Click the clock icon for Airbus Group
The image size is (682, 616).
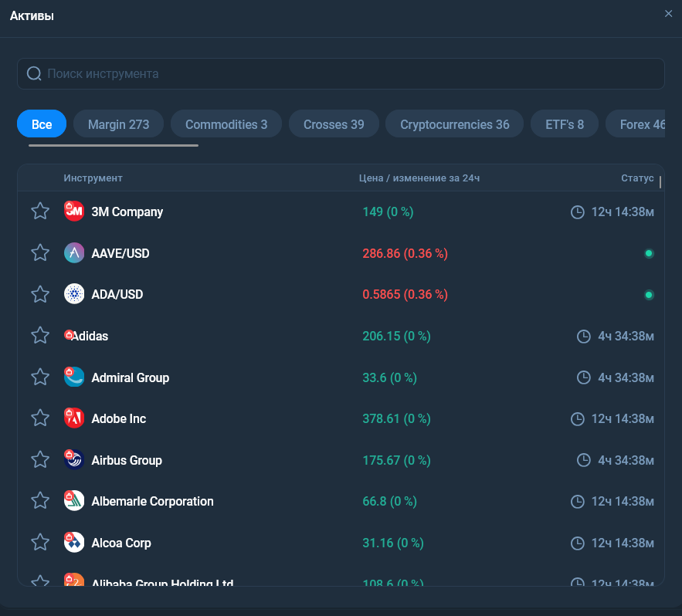pyautogui.click(x=584, y=460)
